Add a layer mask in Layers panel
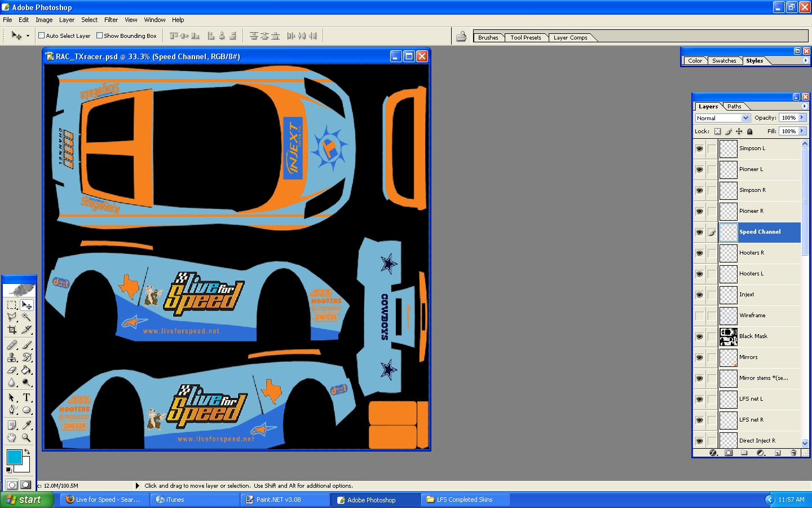The width and height of the screenshot is (812, 508). [x=729, y=453]
